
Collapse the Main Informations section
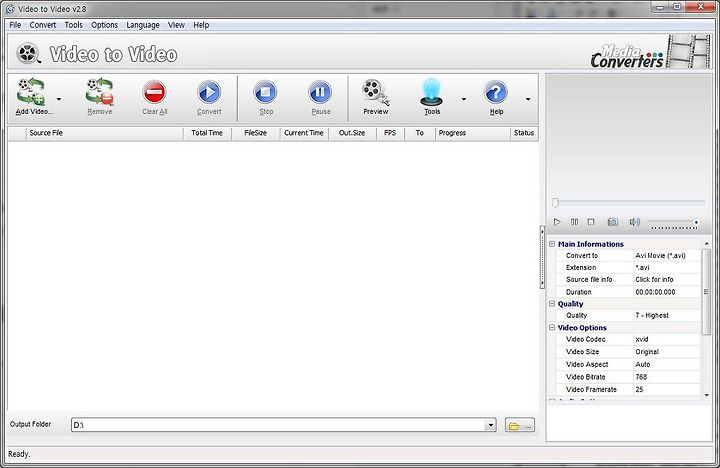click(x=552, y=244)
